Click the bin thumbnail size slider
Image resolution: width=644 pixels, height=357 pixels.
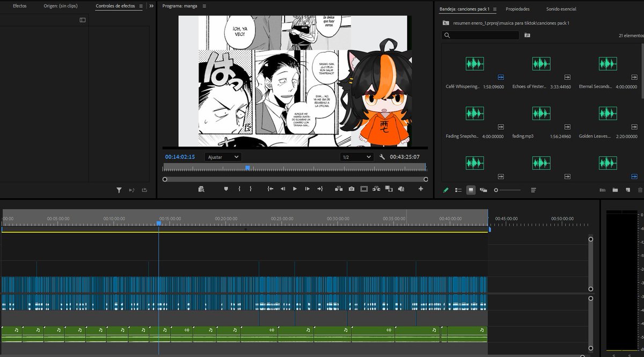point(507,190)
